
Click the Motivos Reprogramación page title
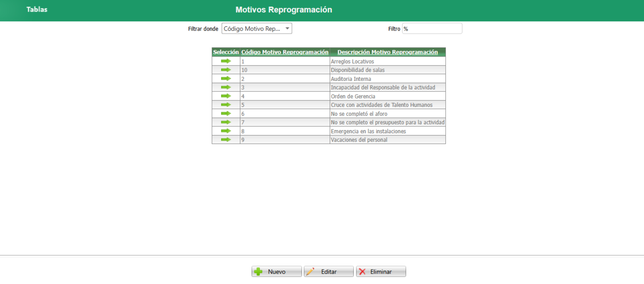(x=284, y=10)
